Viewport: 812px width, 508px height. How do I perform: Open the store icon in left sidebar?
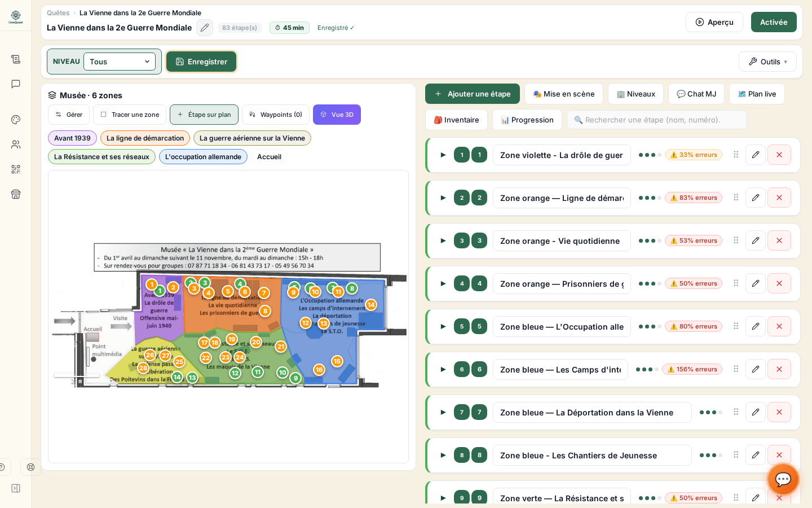click(16, 194)
